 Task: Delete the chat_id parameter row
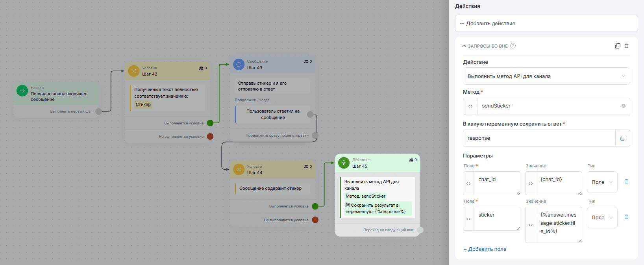[x=627, y=182]
